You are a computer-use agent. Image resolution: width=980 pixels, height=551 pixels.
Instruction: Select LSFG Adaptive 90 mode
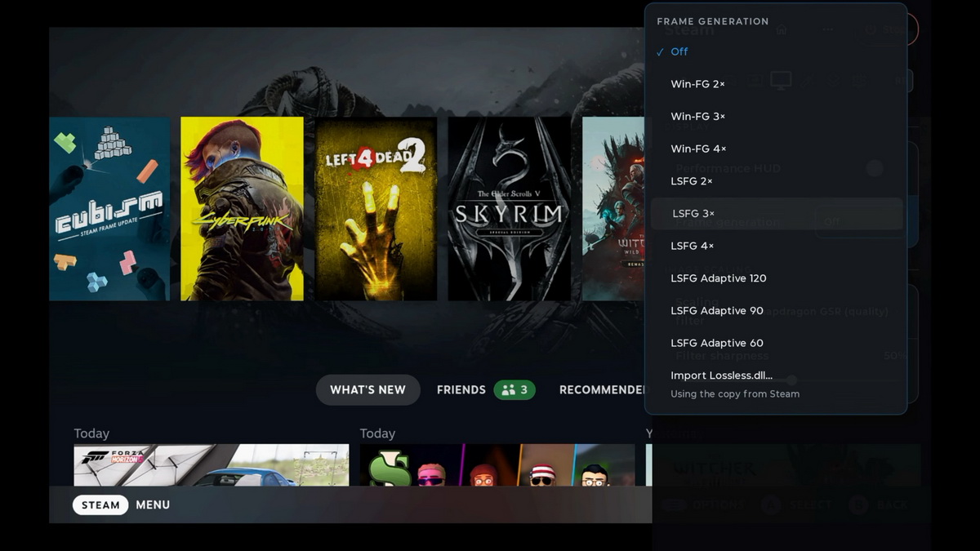(776, 311)
